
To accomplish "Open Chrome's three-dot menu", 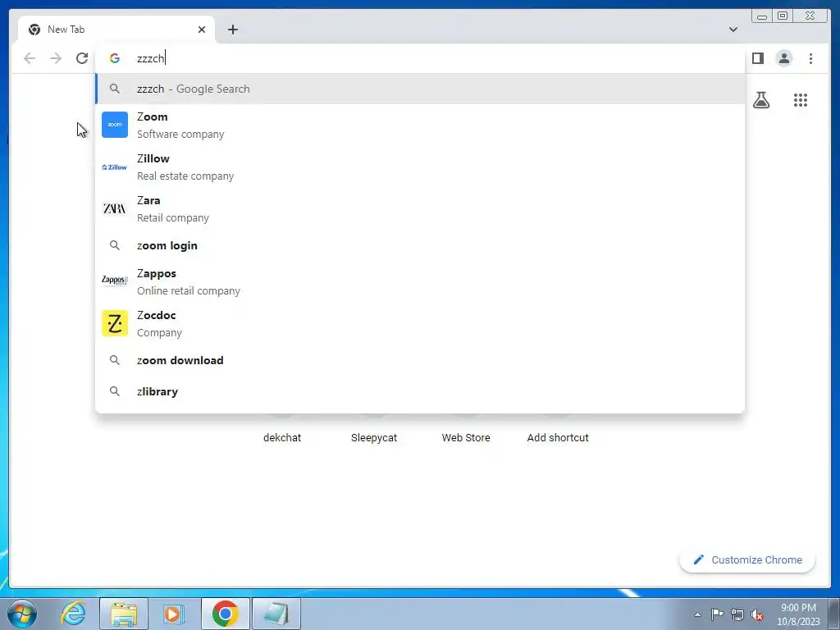I will tap(810, 58).
